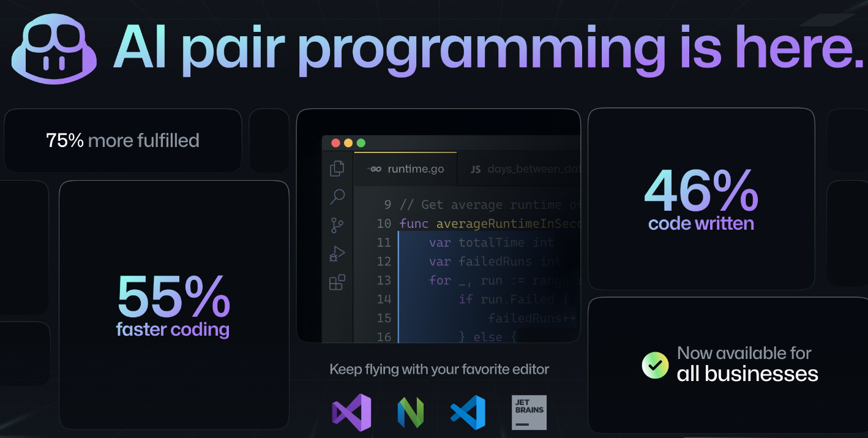
Task: Open the Explorer icon in the editor sidebar
Action: coord(337,168)
